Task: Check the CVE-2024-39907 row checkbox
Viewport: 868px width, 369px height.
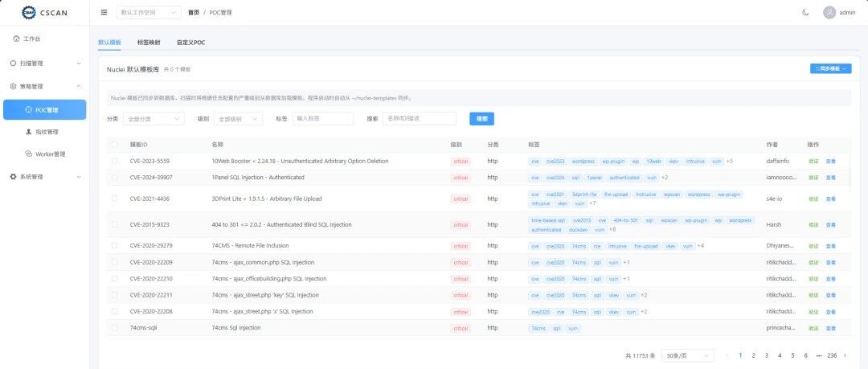Action: pos(115,178)
